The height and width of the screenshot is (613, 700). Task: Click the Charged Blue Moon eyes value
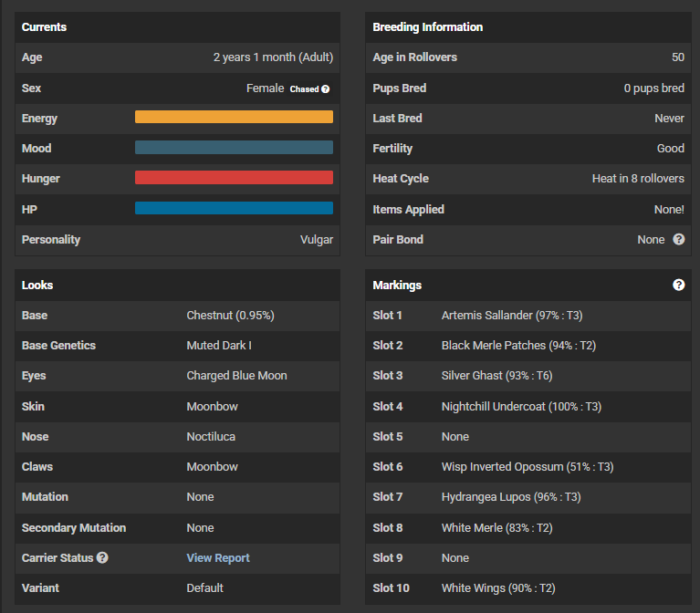(236, 375)
